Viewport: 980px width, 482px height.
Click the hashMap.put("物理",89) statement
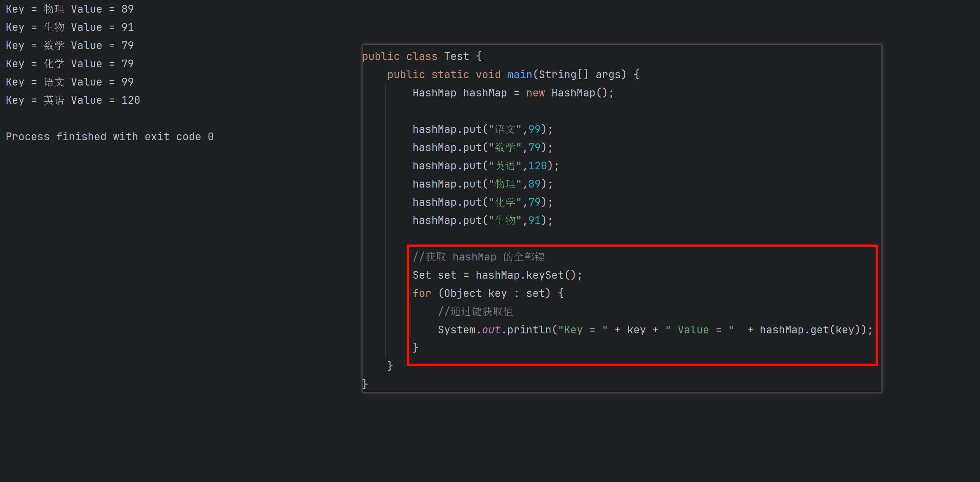482,184
